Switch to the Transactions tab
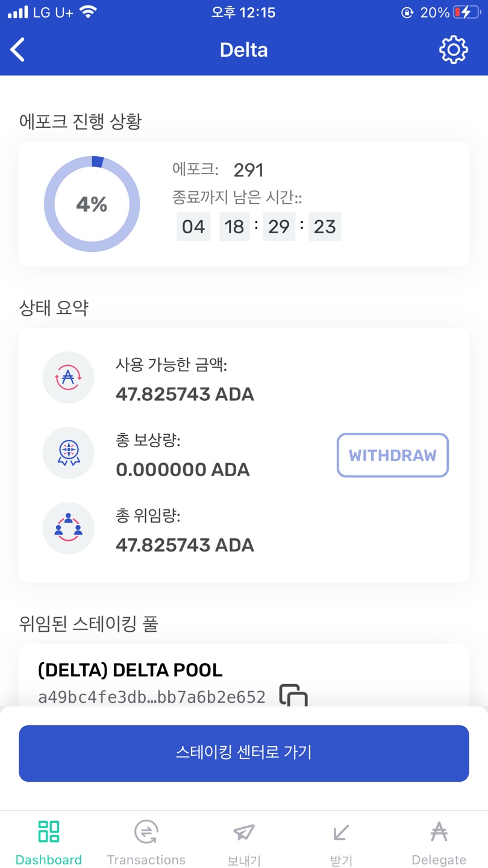Viewport: 488px width, 868px height. tap(146, 842)
